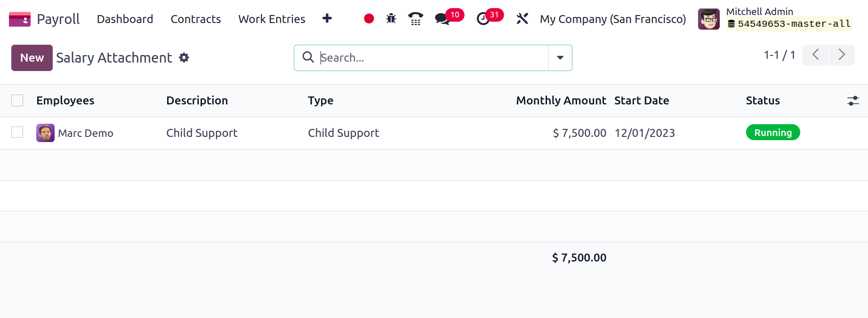Go to next page arrow
The width and height of the screenshot is (868, 318).
point(842,55)
